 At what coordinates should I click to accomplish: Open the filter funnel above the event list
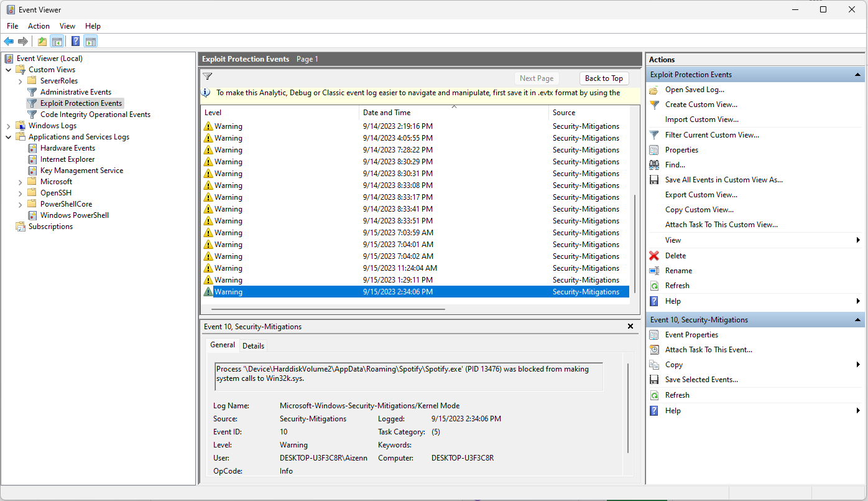pyautogui.click(x=208, y=77)
